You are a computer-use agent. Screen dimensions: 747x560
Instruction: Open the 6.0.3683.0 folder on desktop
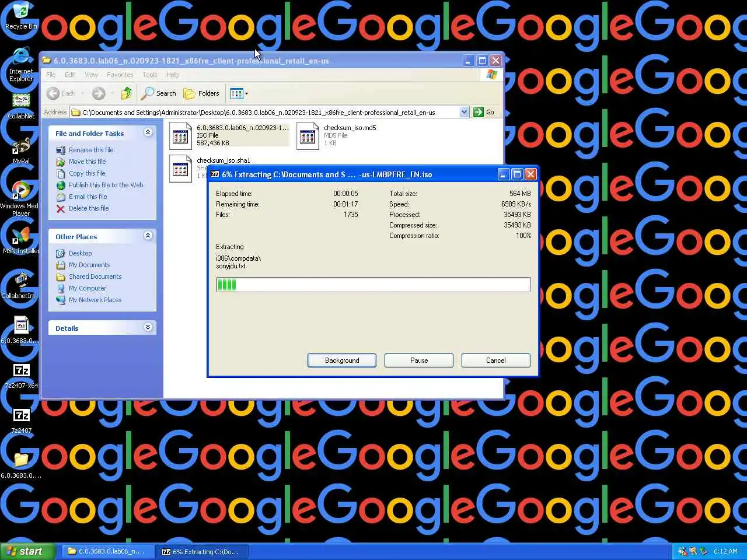point(21,466)
